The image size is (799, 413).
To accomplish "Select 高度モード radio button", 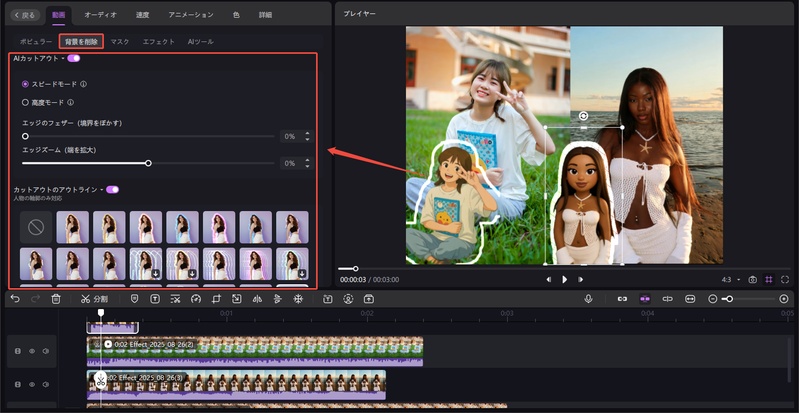I will coord(25,102).
